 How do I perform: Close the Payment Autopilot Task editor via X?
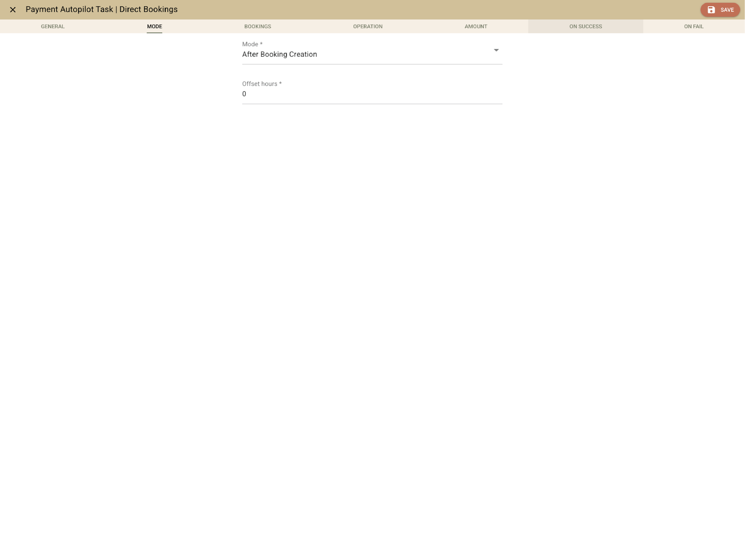point(13,10)
